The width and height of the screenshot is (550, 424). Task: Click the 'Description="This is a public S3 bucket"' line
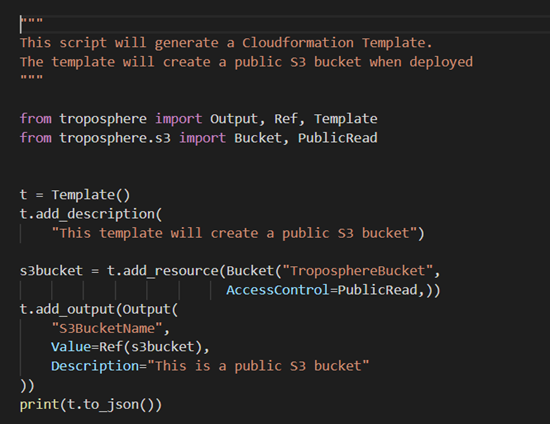[x=210, y=366]
